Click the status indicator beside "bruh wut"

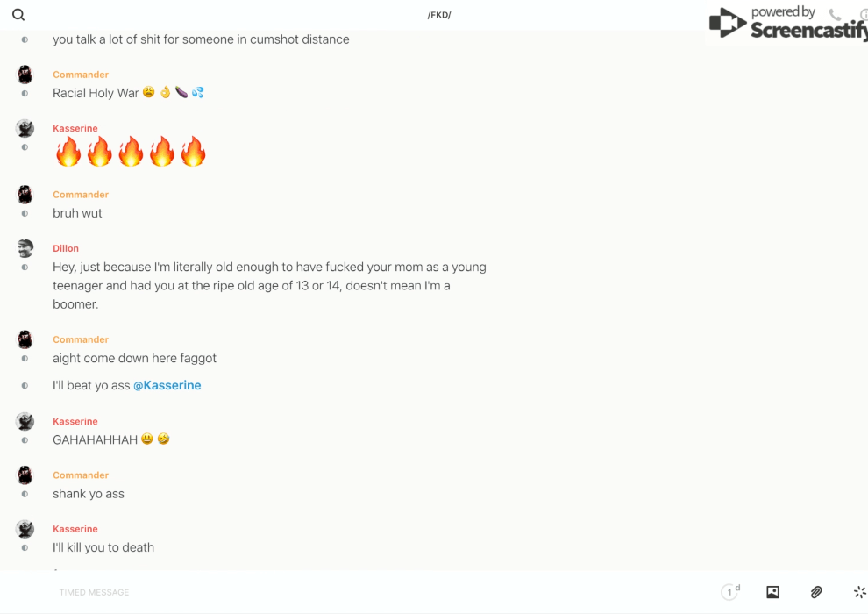coord(25,213)
